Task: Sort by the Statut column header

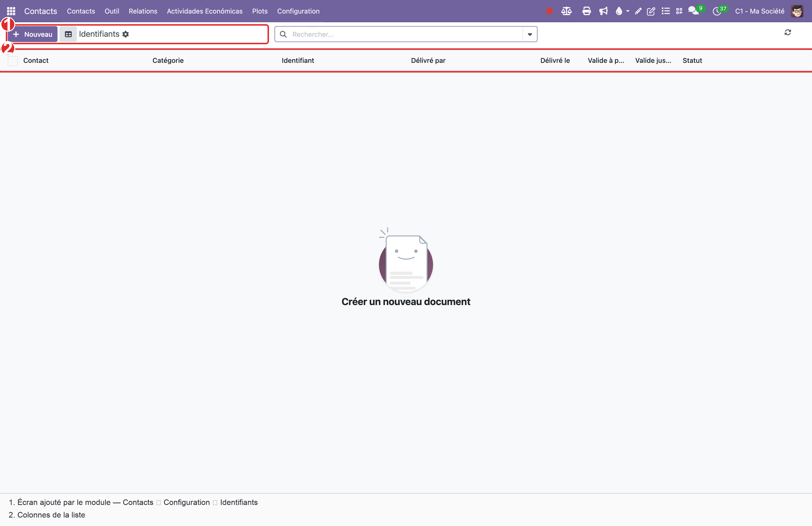Action: click(x=692, y=60)
